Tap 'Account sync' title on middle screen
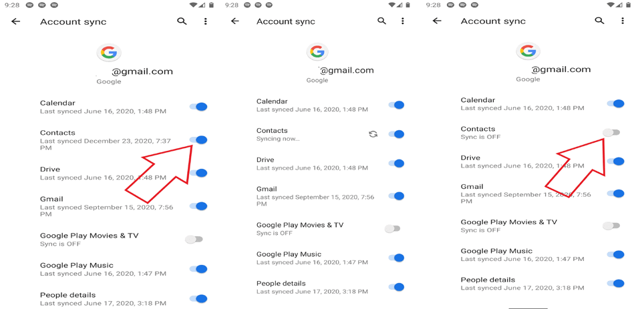This screenshot has height=309, width=644. [x=286, y=21]
